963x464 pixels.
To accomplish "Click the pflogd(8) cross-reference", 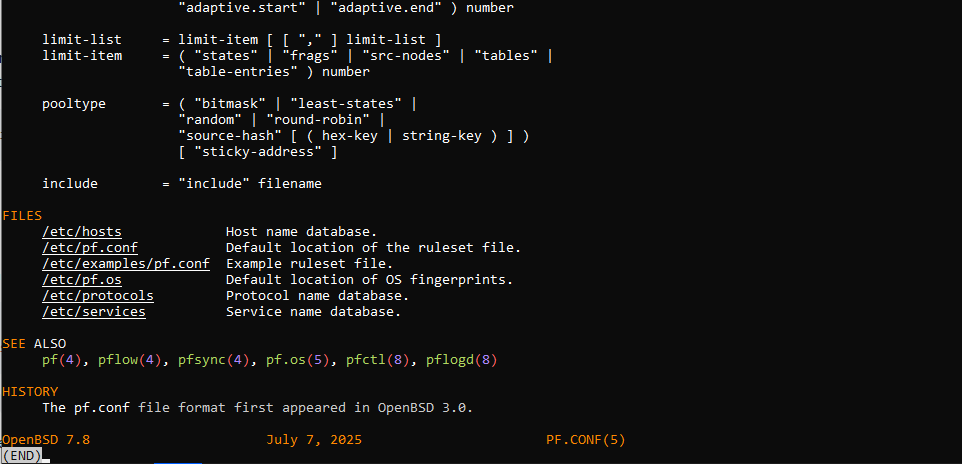I will click(x=462, y=360).
